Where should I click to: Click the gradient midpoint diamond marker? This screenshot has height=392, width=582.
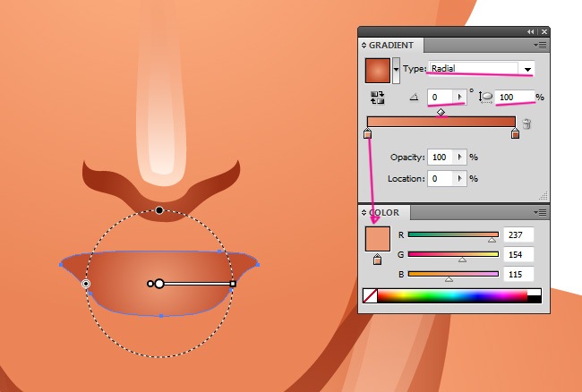click(441, 112)
